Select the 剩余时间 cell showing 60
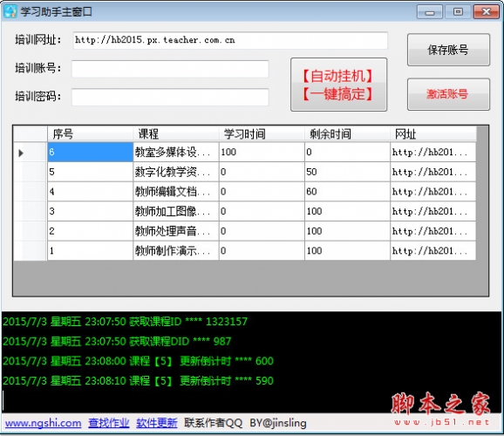 pyautogui.click(x=347, y=192)
